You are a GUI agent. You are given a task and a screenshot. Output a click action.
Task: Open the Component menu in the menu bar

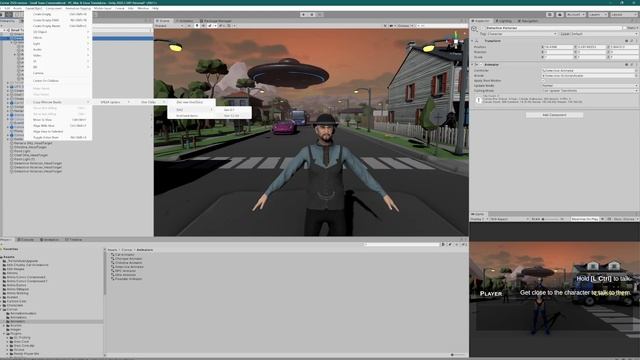53,8
